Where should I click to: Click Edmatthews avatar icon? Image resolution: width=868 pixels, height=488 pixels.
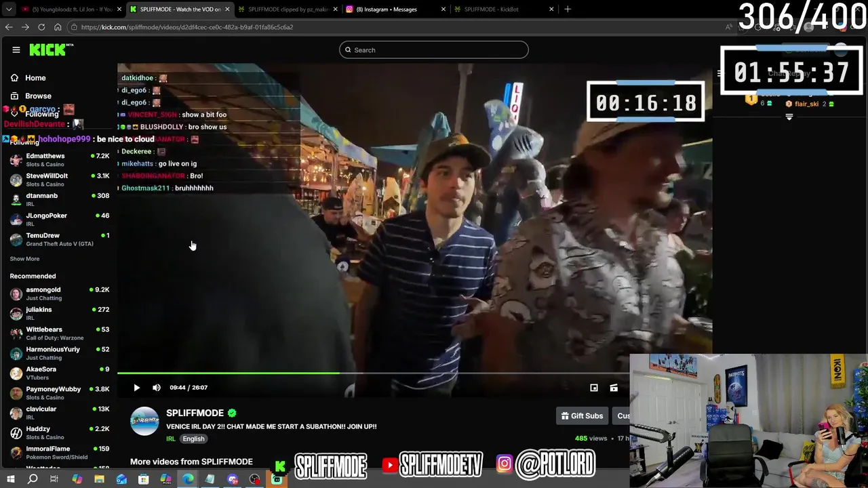click(16, 160)
